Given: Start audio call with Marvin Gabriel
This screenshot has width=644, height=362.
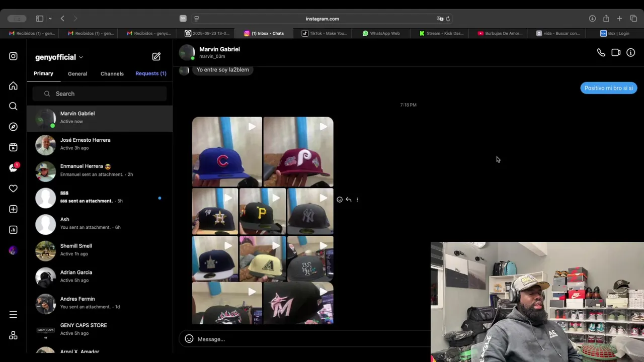Looking at the screenshot, I should click(x=601, y=52).
